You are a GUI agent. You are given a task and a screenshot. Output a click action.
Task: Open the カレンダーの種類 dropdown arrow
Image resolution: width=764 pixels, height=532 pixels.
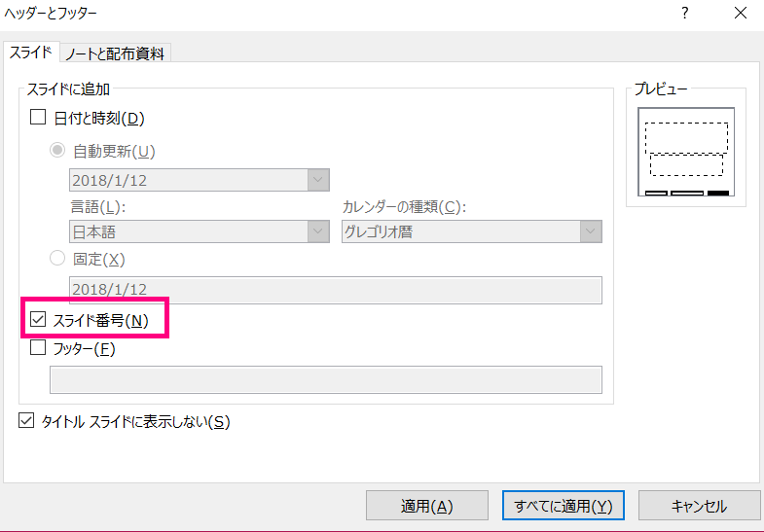coord(591,231)
